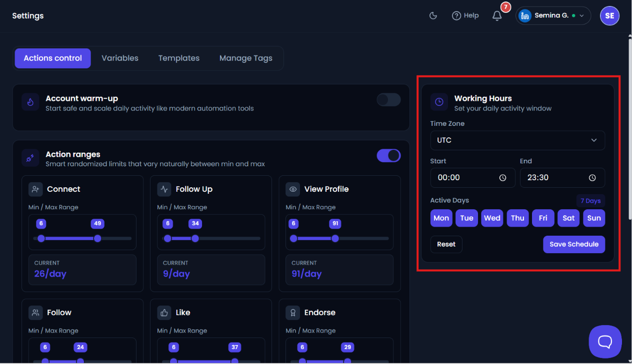Click the Connect max slider handle
632x364 pixels.
coord(97,239)
